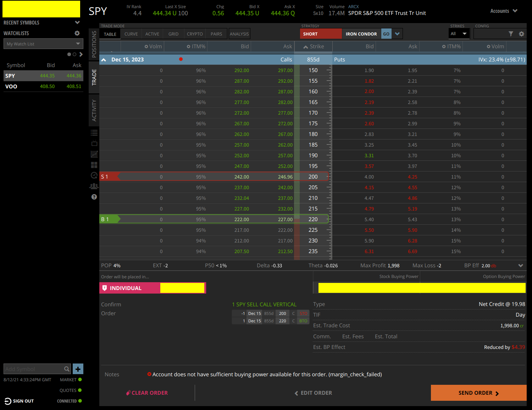Click EDIT ORDER
The image size is (532, 410).
314,393
